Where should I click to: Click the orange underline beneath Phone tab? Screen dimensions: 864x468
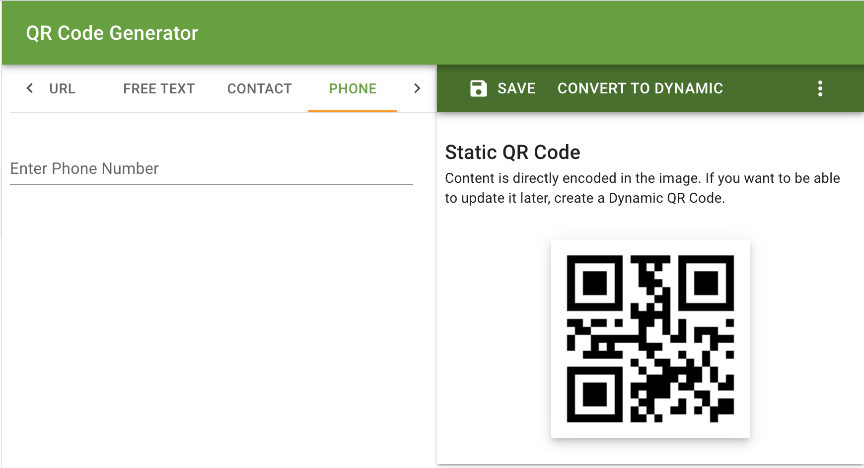pos(353,110)
